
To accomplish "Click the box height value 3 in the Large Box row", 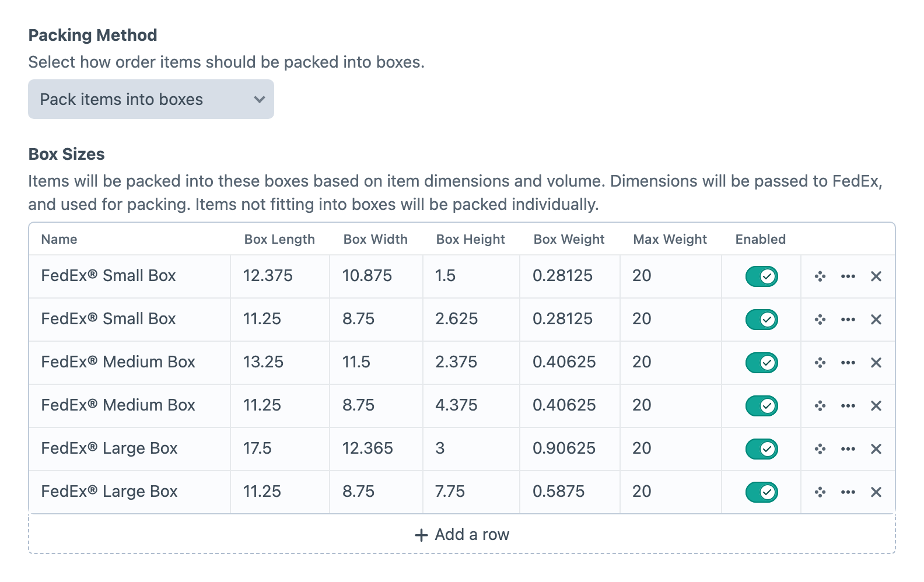I will click(x=471, y=449).
